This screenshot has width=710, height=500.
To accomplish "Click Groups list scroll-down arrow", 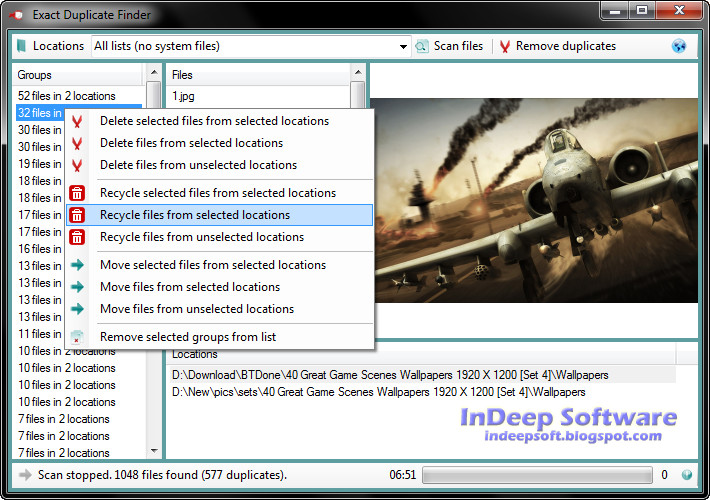I will pyautogui.click(x=154, y=451).
